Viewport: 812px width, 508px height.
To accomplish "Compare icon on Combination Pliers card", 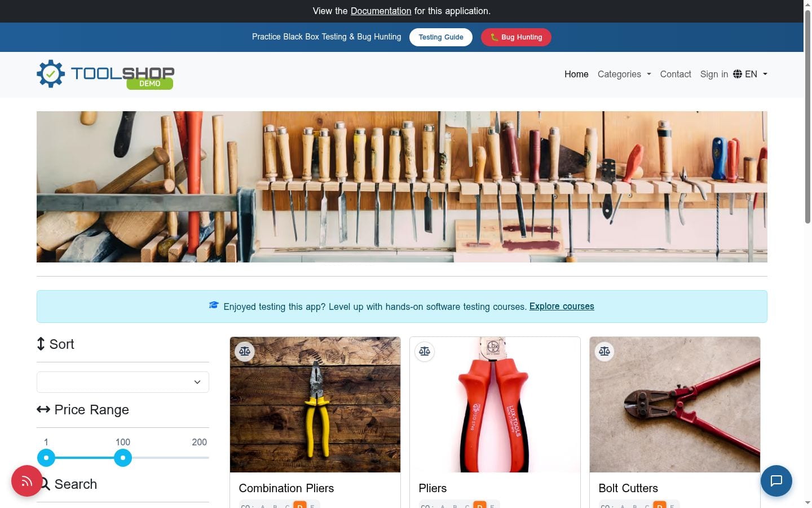I will (245, 351).
